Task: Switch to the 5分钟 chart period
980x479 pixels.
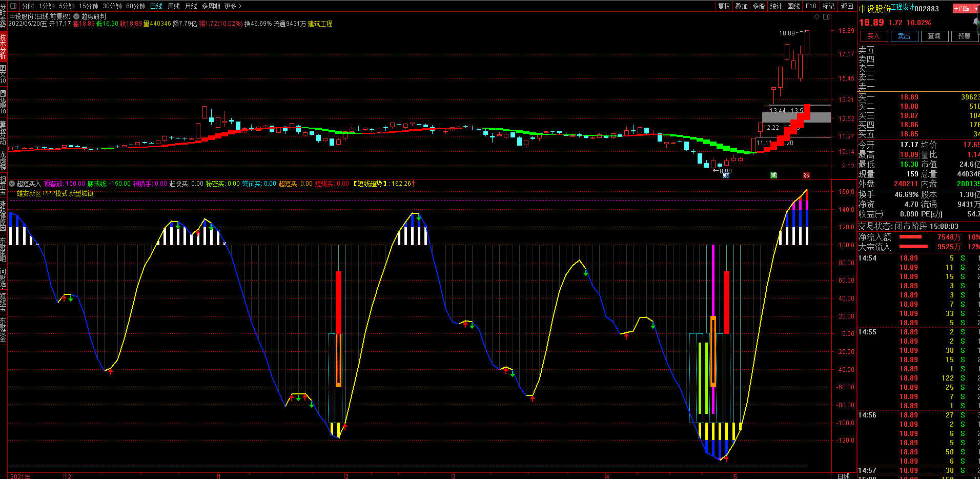Action: click(67, 6)
